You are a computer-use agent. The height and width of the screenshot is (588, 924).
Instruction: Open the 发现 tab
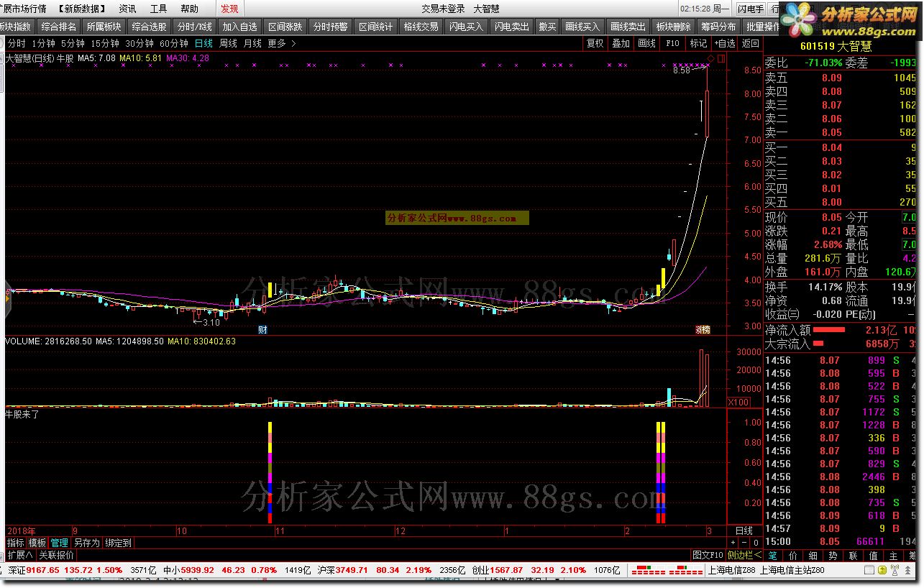(x=229, y=9)
